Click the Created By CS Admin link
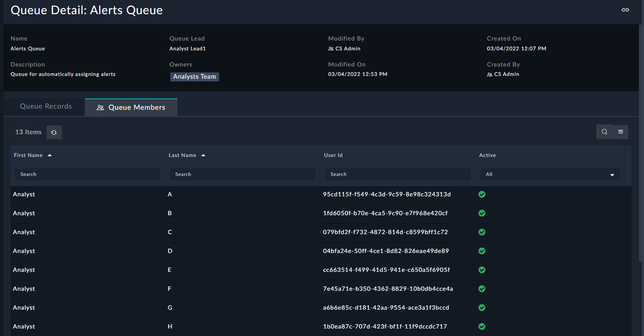This screenshot has height=336, width=644. tap(506, 74)
